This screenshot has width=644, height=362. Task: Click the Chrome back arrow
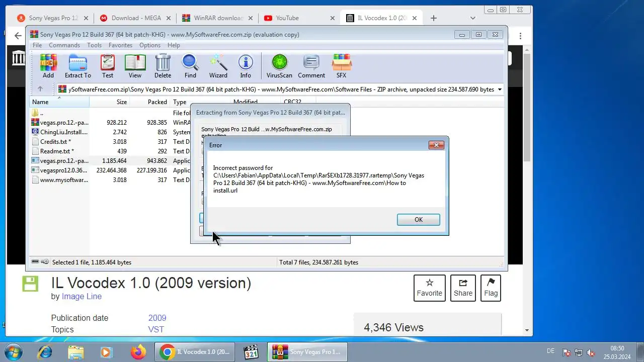click(18, 36)
